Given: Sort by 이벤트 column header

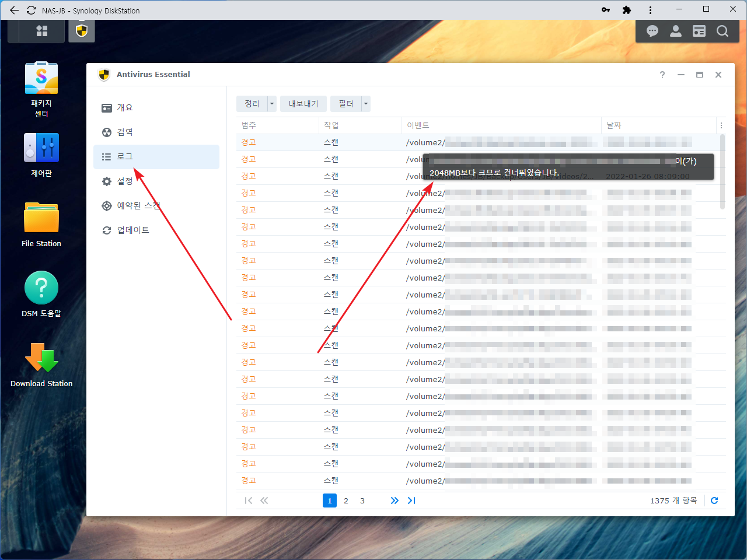Looking at the screenshot, I should [x=501, y=125].
